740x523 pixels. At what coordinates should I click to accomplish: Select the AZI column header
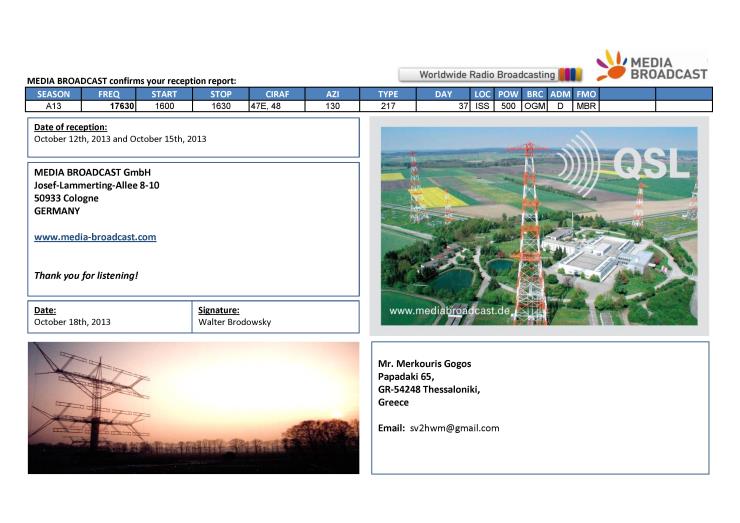(x=332, y=94)
